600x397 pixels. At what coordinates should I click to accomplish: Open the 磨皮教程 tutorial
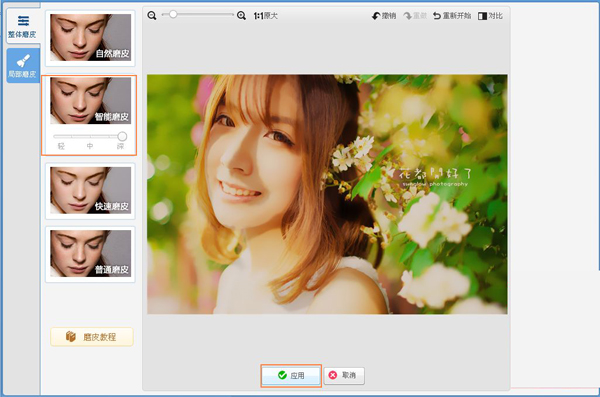point(92,337)
